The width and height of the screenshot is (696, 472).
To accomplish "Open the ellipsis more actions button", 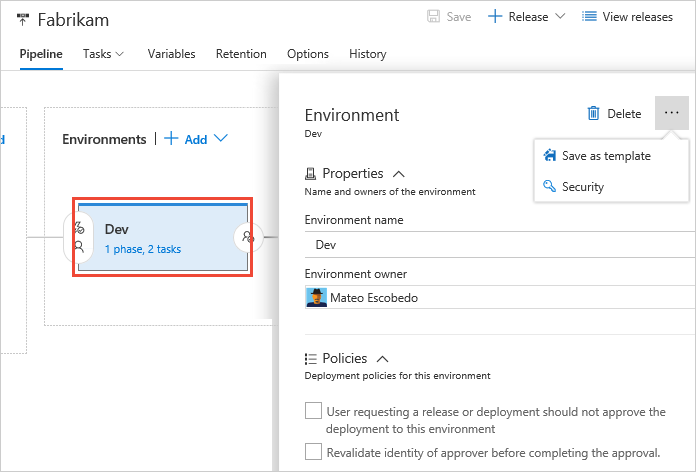I will (x=671, y=113).
